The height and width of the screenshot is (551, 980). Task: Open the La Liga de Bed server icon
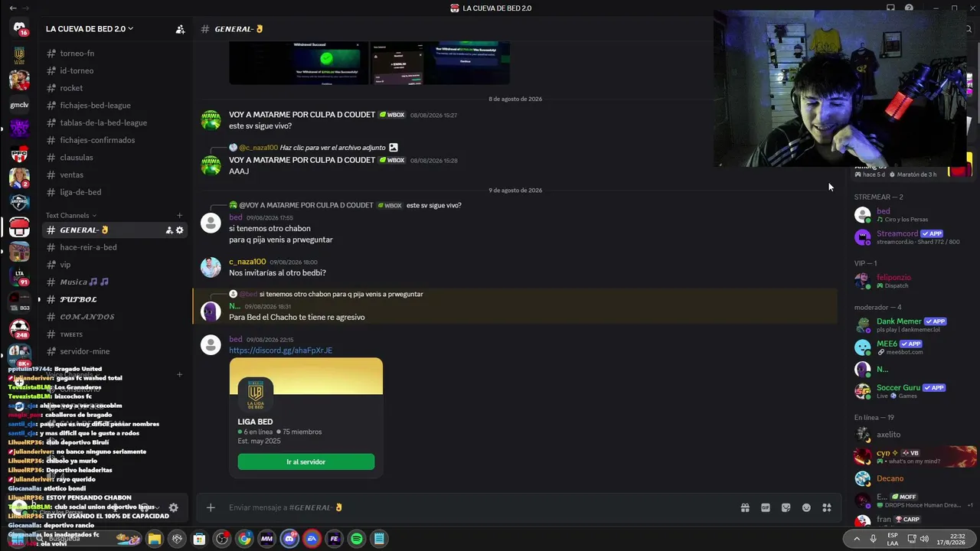[x=19, y=54]
